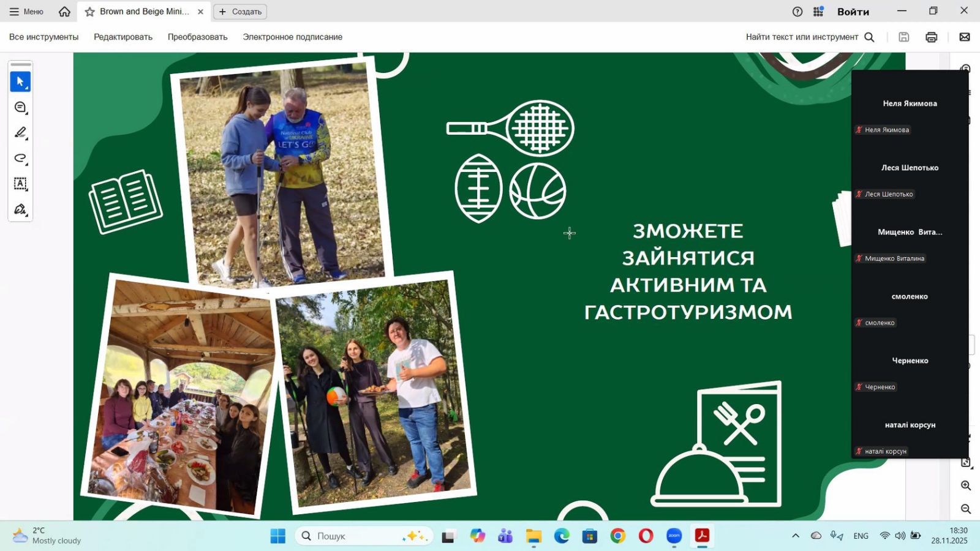Viewport: 980px width, 551px height.
Task: Share the file by email envelope icon
Action: coord(964,37)
